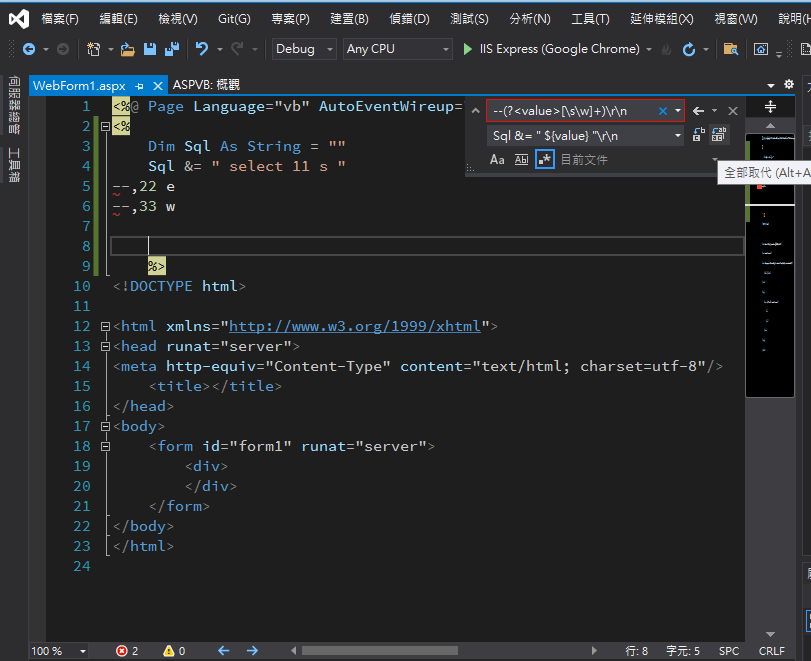
Task: Collapse the head element at line 13
Action: pyautogui.click(x=105, y=347)
